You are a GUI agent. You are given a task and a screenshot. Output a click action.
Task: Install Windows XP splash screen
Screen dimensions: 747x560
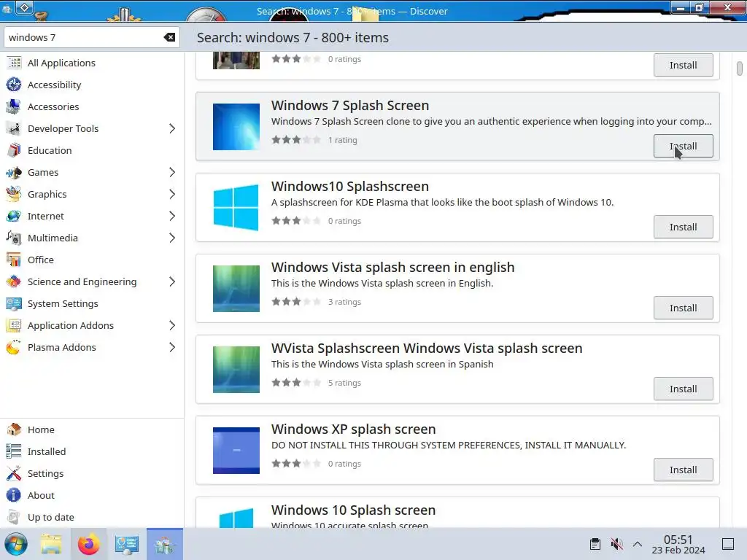coord(683,470)
